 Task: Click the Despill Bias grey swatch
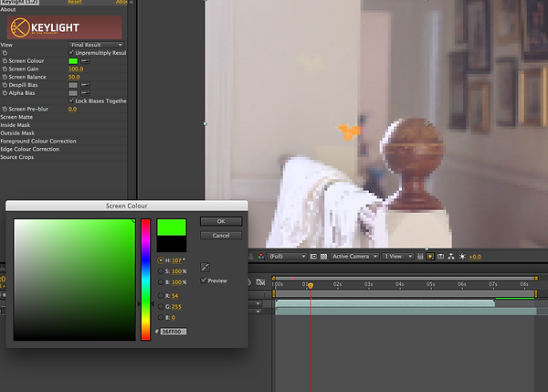coord(73,85)
